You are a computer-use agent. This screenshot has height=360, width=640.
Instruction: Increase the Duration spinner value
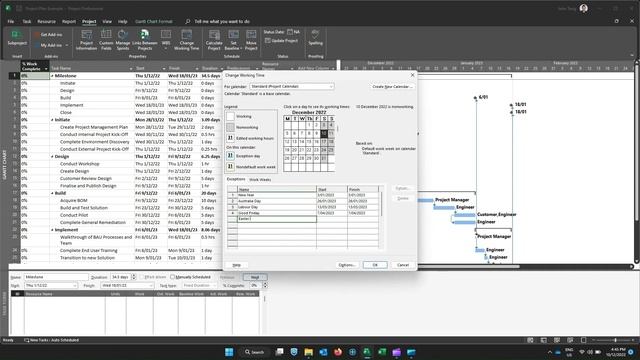click(133, 276)
